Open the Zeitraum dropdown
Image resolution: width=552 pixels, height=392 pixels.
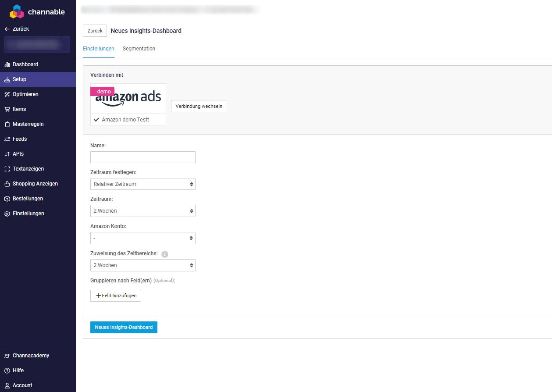tap(143, 211)
